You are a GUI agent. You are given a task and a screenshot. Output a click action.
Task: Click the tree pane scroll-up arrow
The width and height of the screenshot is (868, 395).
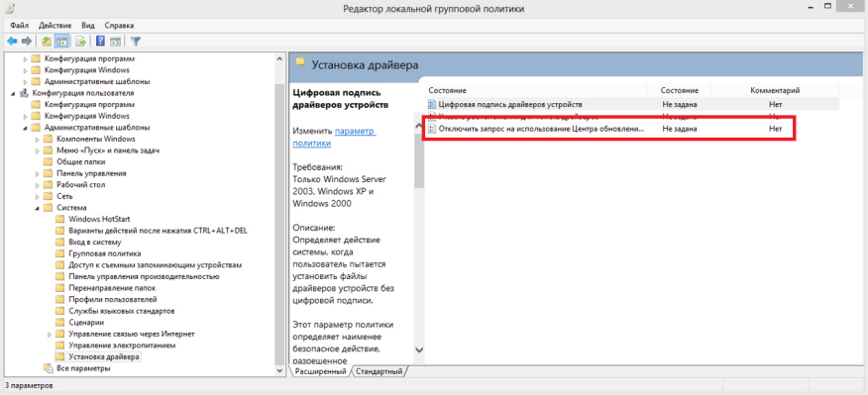click(x=279, y=58)
